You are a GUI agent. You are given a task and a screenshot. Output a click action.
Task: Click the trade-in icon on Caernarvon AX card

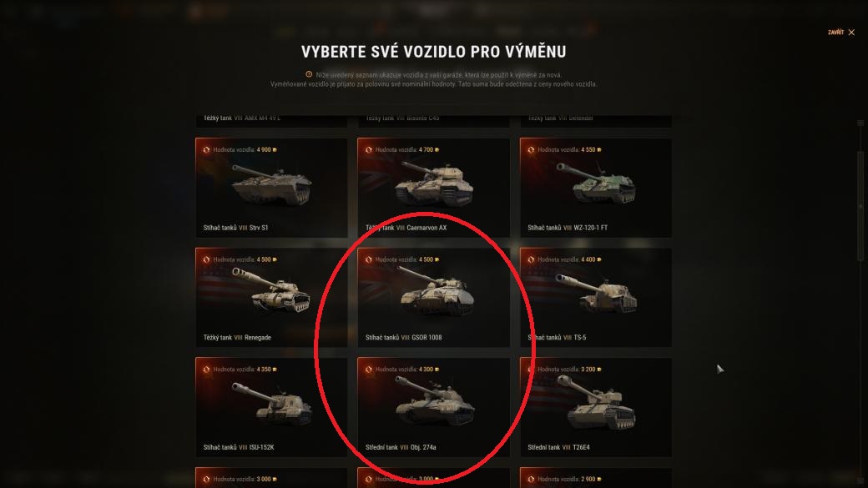(368, 150)
